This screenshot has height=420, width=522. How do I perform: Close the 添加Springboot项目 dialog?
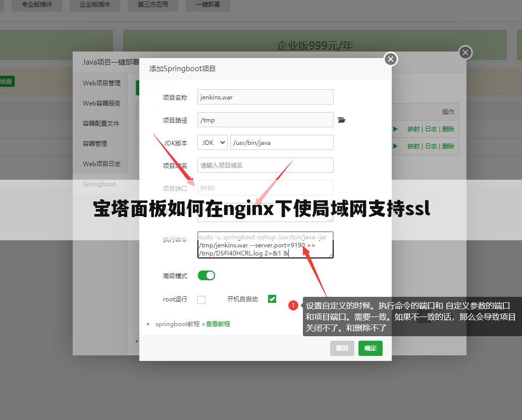pyautogui.click(x=391, y=59)
